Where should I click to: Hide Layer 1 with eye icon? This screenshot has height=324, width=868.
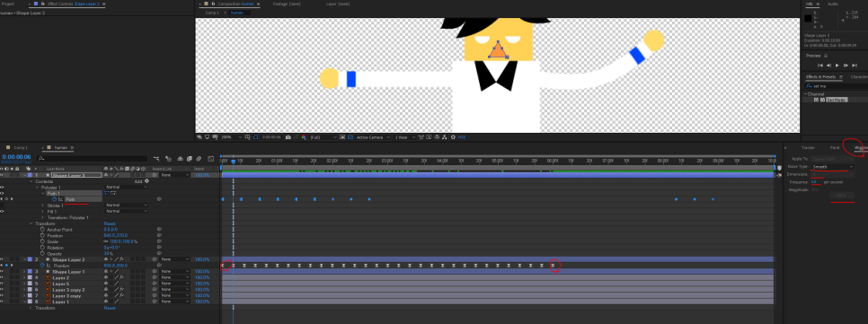coord(2,302)
